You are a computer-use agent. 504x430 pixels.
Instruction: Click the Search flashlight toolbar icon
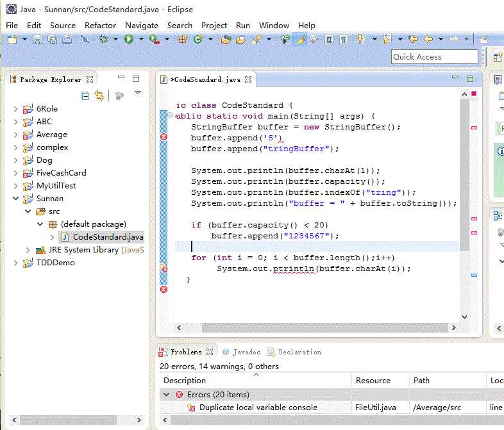[x=256, y=39]
